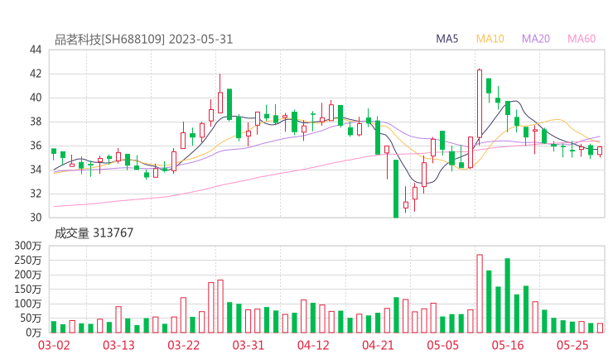Select the long green candlestick dropping to 30
Viewport: 613px width, 364px height.
click(x=396, y=189)
